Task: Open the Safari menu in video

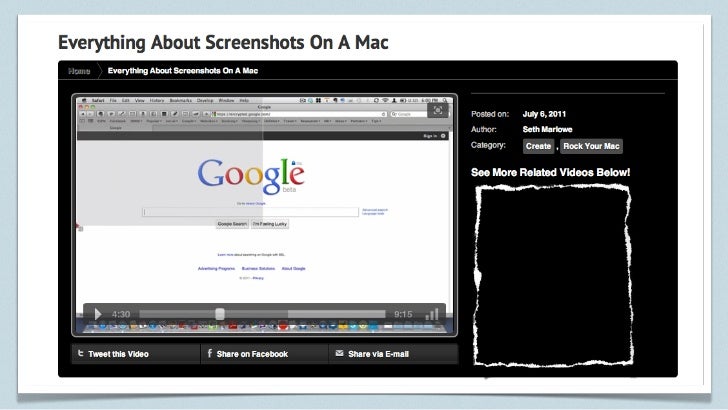Action: tap(98, 100)
